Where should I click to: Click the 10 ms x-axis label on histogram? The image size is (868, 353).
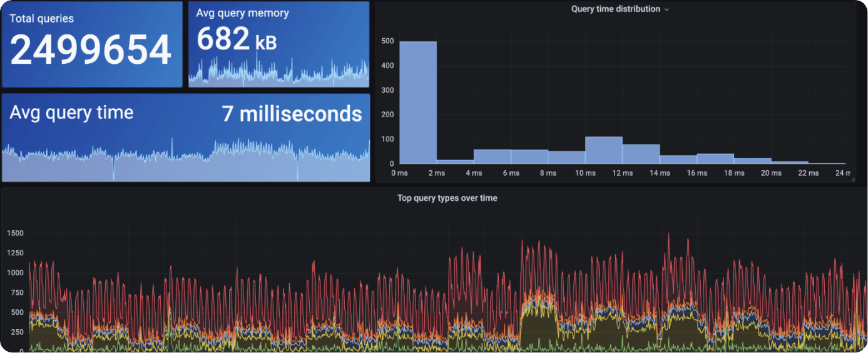[585, 173]
